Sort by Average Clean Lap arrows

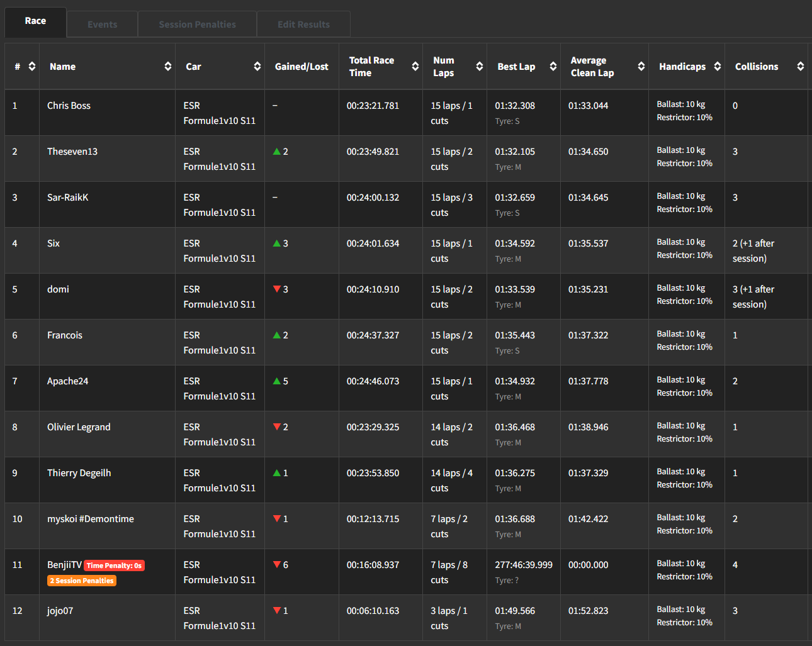coord(641,67)
